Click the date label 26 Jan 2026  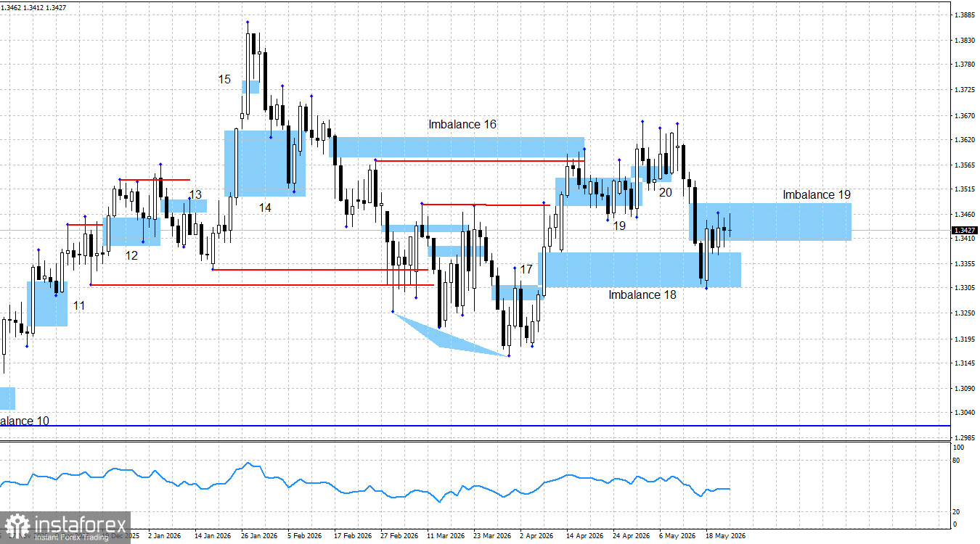point(258,536)
